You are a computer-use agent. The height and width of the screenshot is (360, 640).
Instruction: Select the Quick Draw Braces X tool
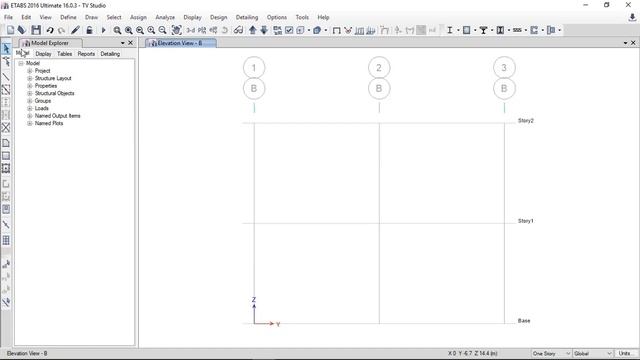[6, 128]
